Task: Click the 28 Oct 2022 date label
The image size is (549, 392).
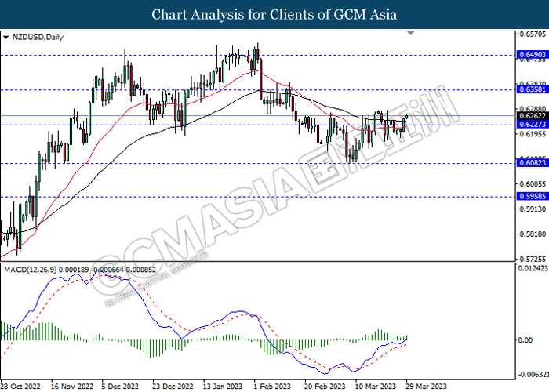Action: pyautogui.click(x=20, y=386)
